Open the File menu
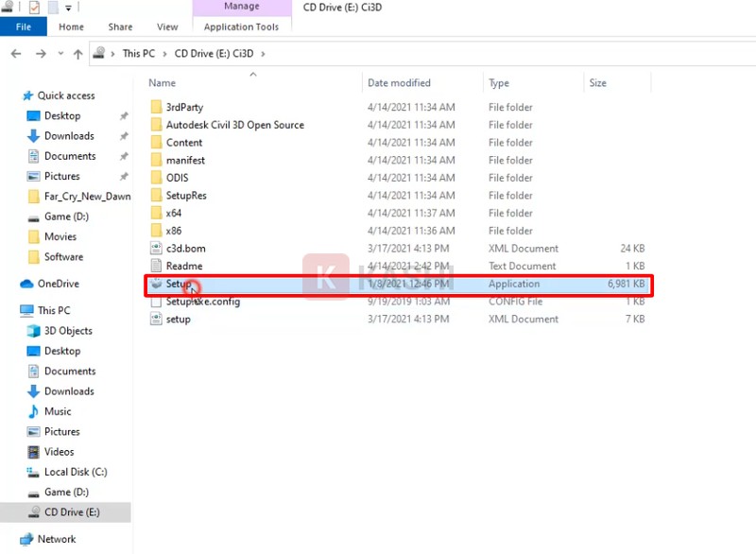This screenshot has width=756, height=554. point(23,27)
